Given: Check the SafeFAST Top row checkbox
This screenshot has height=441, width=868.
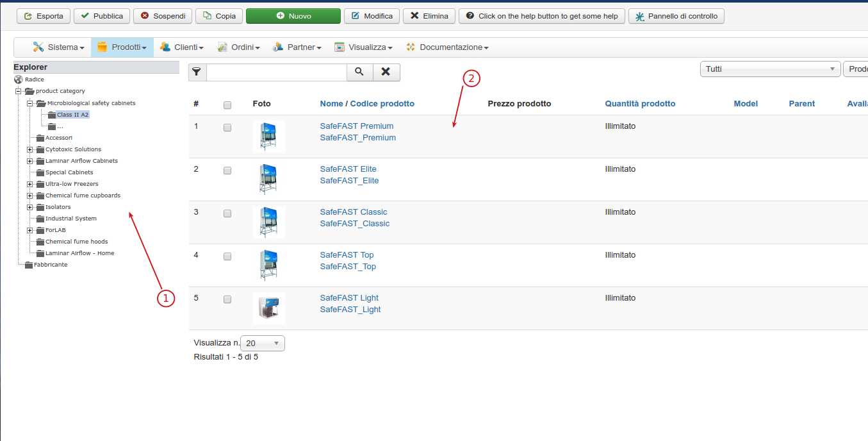Looking at the screenshot, I should pos(227,256).
